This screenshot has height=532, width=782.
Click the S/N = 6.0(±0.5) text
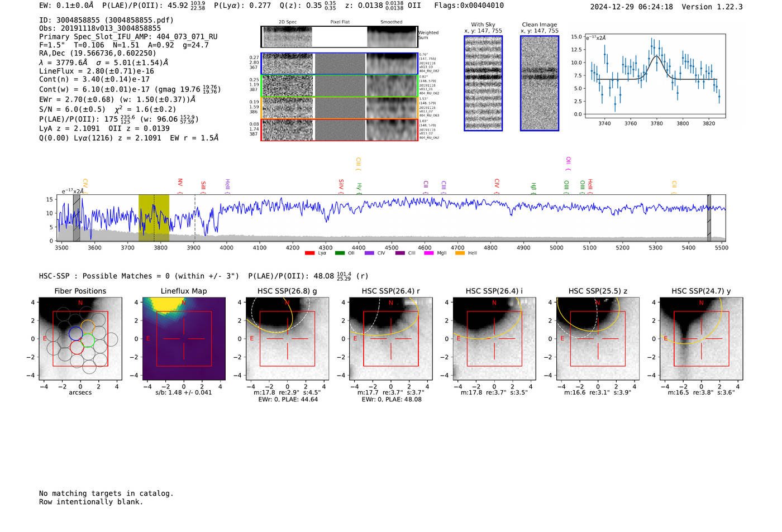(72, 109)
